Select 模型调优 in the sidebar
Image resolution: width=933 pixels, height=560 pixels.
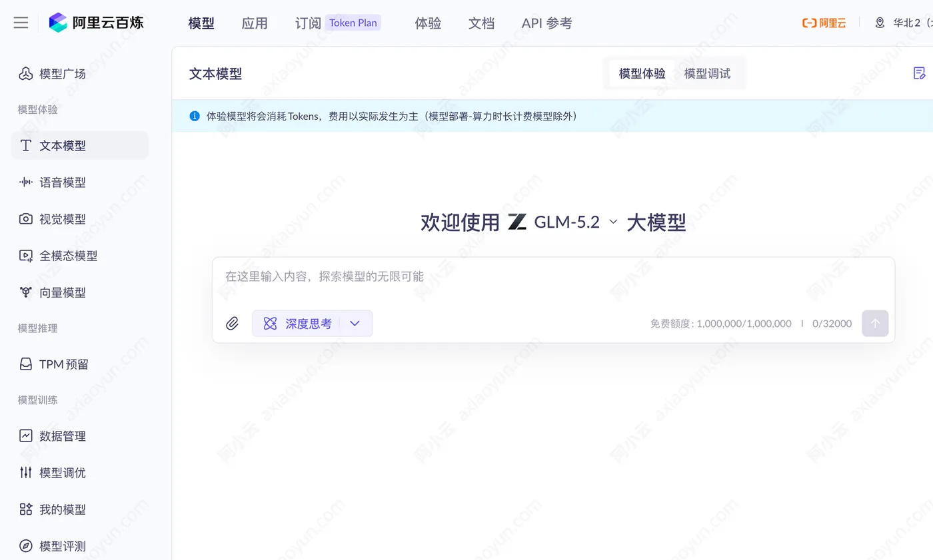click(x=80, y=472)
